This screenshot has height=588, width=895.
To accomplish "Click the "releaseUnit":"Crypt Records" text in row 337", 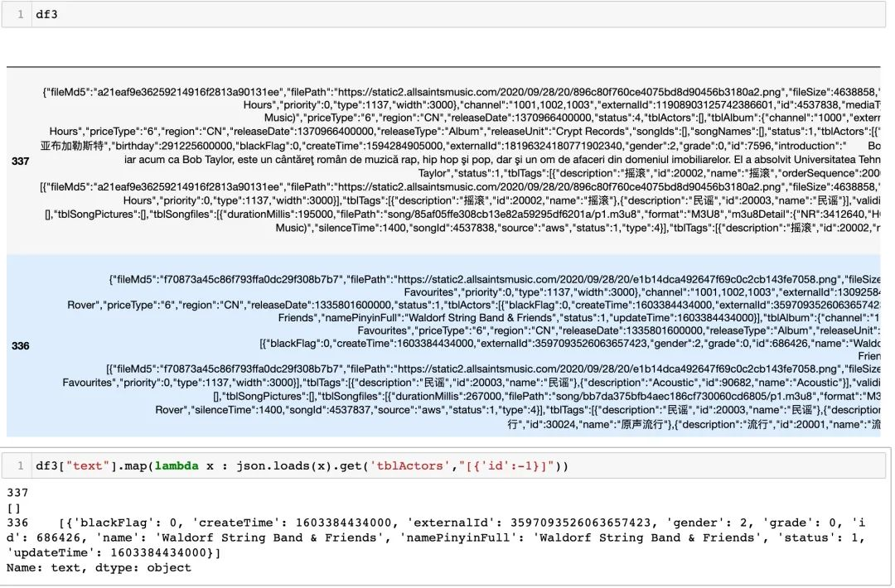I will click(x=555, y=132).
